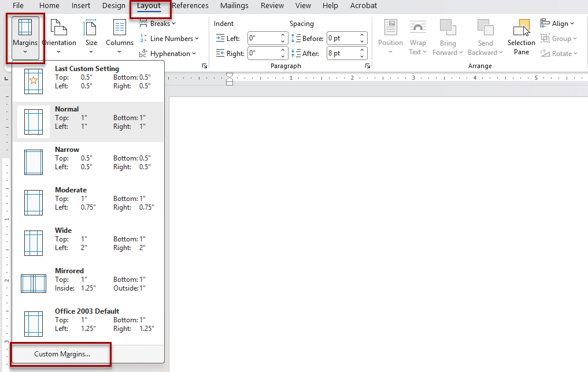This screenshot has width=588, height=372.
Task: Click the indent marker on horizontal ruler
Action: point(230,79)
